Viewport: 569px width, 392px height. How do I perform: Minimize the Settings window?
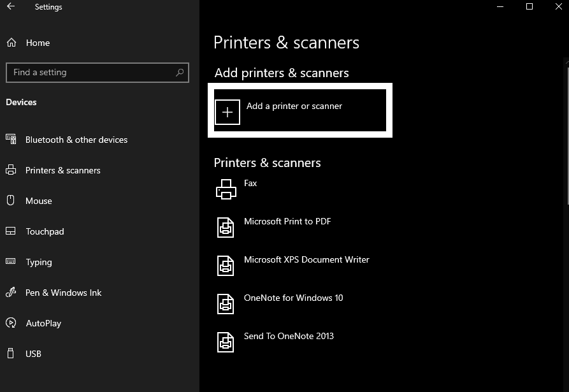click(500, 6)
